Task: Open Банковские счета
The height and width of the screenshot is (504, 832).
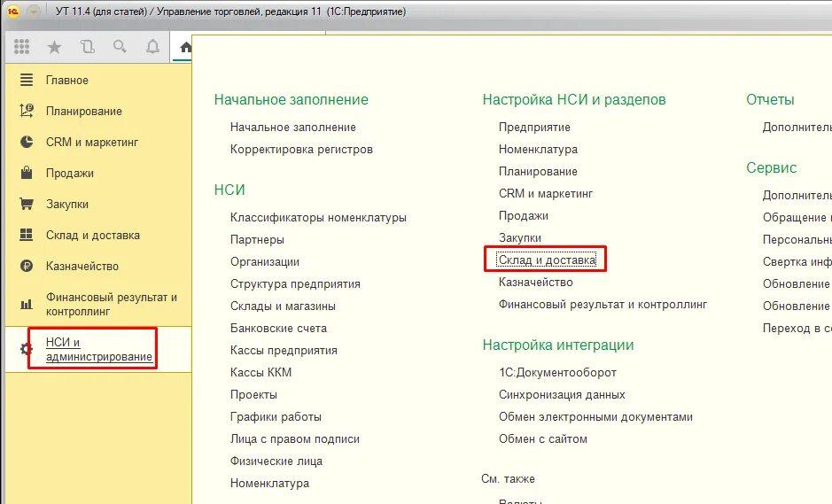Action: (x=278, y=329)
